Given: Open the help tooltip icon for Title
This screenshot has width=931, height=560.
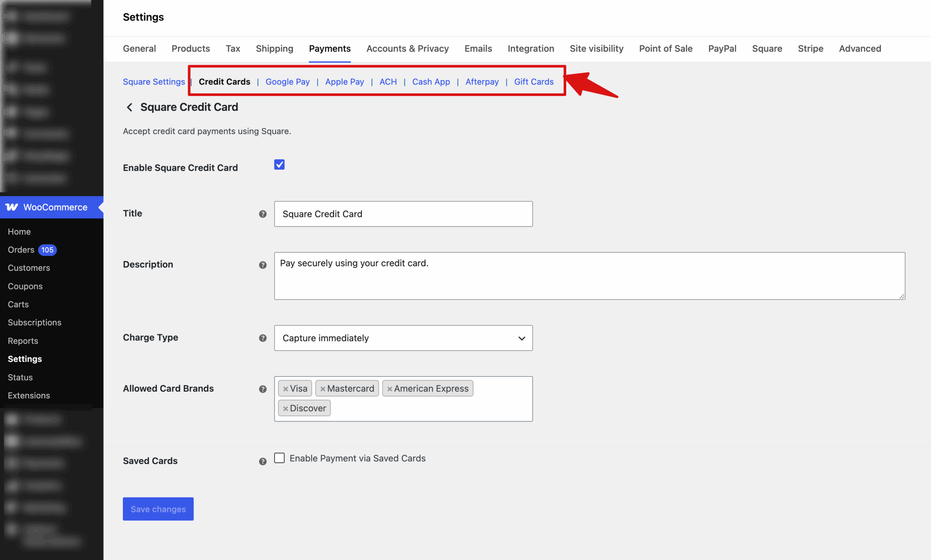Looking at the screenshot, I should click(x=263, y=214).
